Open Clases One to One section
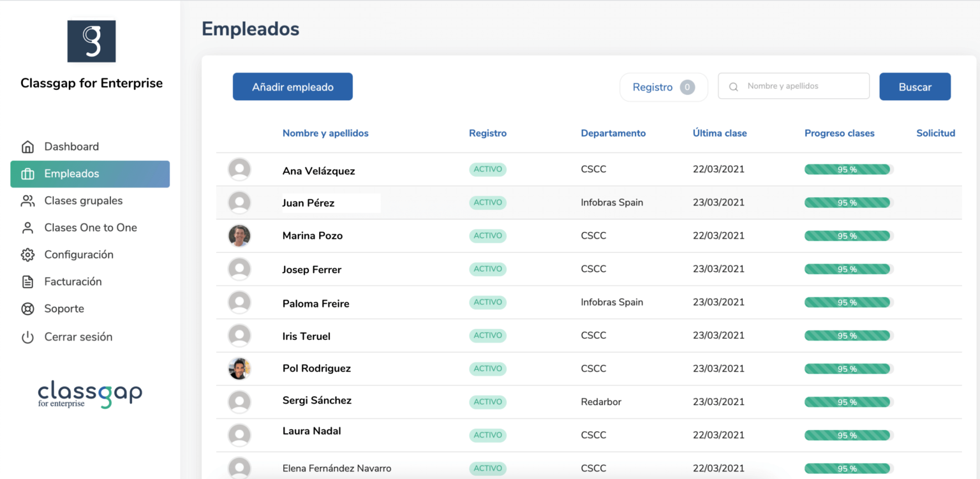Screen dimensions: 980x479 tap(90, 228)
